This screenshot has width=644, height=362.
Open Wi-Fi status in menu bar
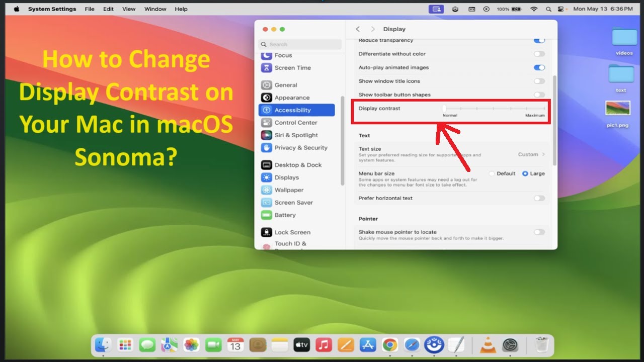[534, 9]
